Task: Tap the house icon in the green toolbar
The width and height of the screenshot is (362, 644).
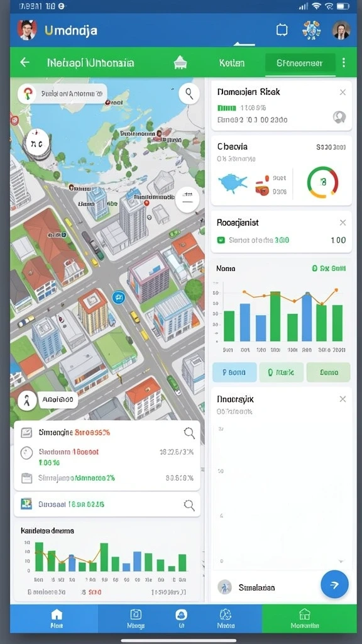Action: 180,62
